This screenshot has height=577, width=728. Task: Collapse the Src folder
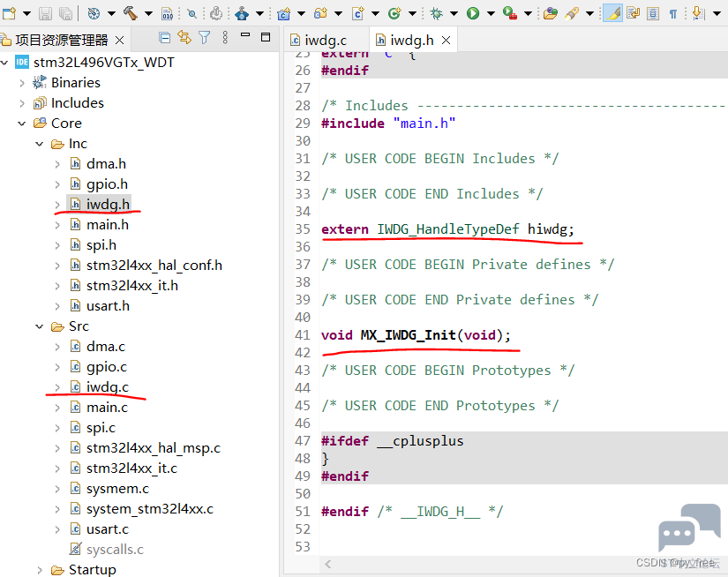pyautogui.click(x=40, y=326)
